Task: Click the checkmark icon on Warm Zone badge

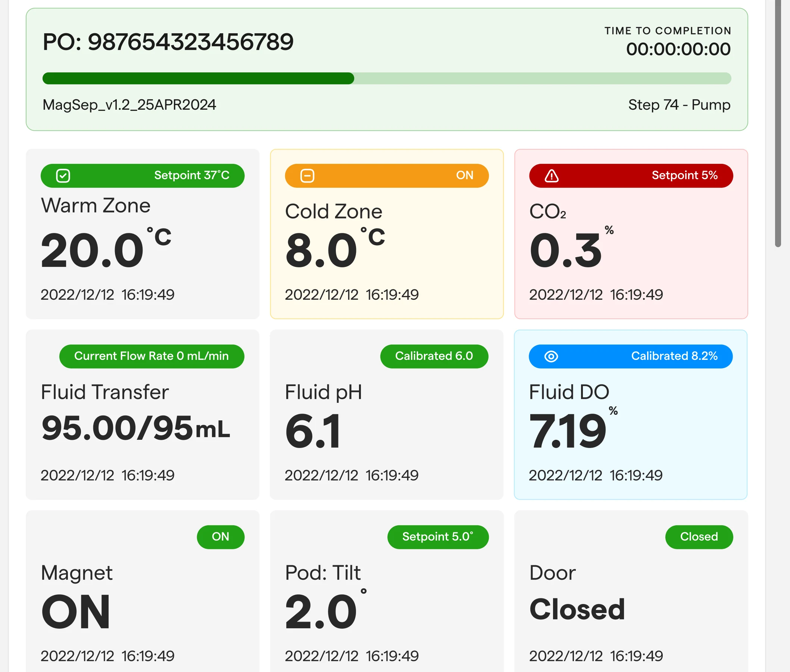Action: 63,175
